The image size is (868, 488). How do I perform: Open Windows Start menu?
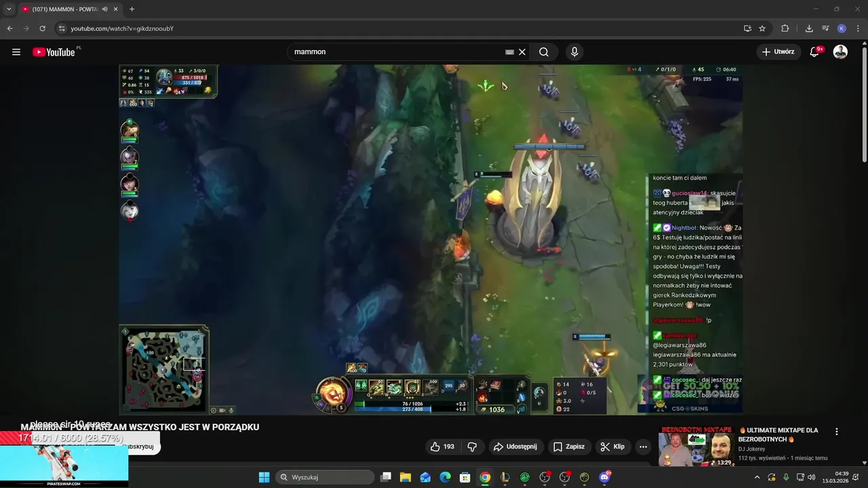pos(264,477)
